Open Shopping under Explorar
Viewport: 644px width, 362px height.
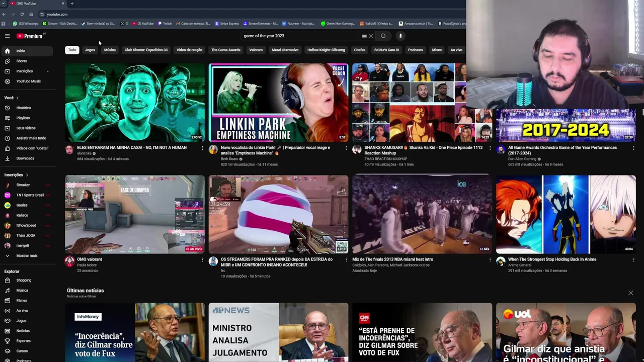pos(27,280)
